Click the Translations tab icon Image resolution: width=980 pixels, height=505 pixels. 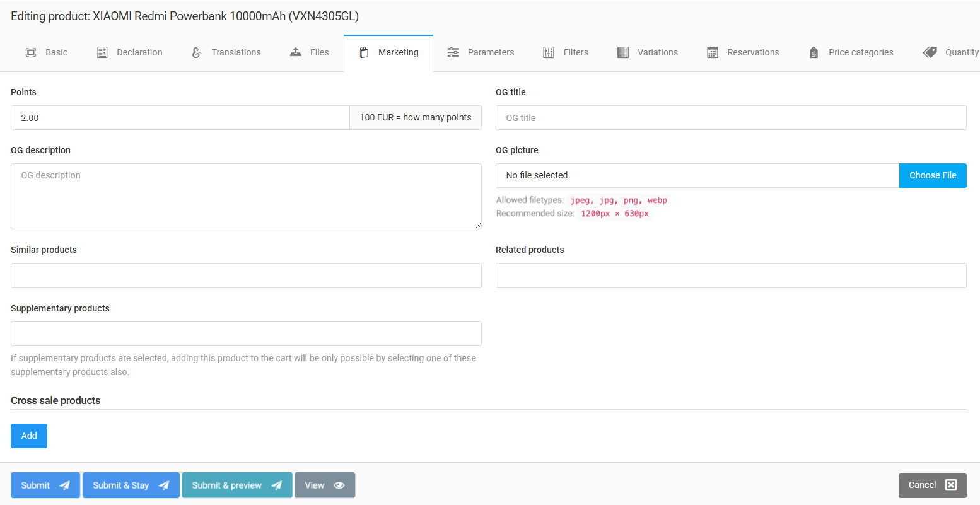pyautogui.click(x=197, y=52)
